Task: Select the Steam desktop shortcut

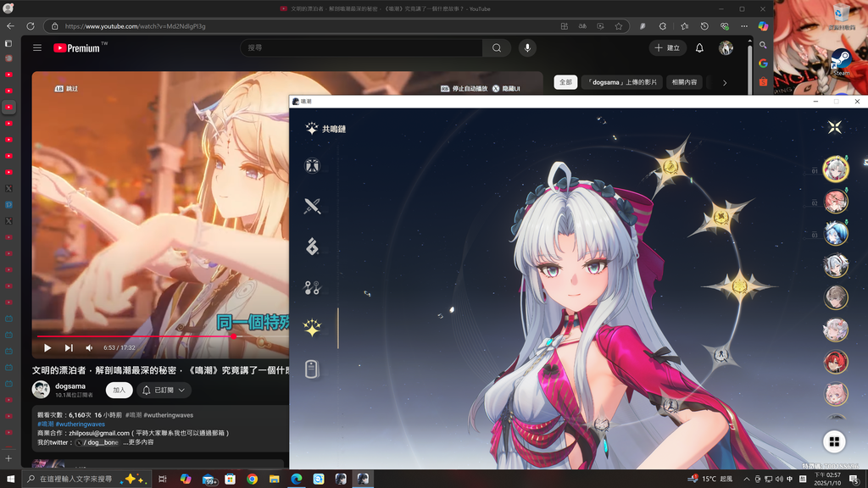Action: tap(842, 61)
